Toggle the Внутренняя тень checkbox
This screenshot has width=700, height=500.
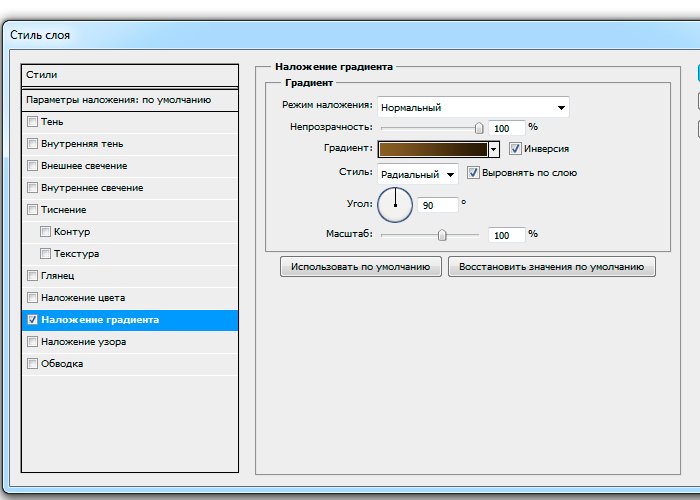click(33, 144)
